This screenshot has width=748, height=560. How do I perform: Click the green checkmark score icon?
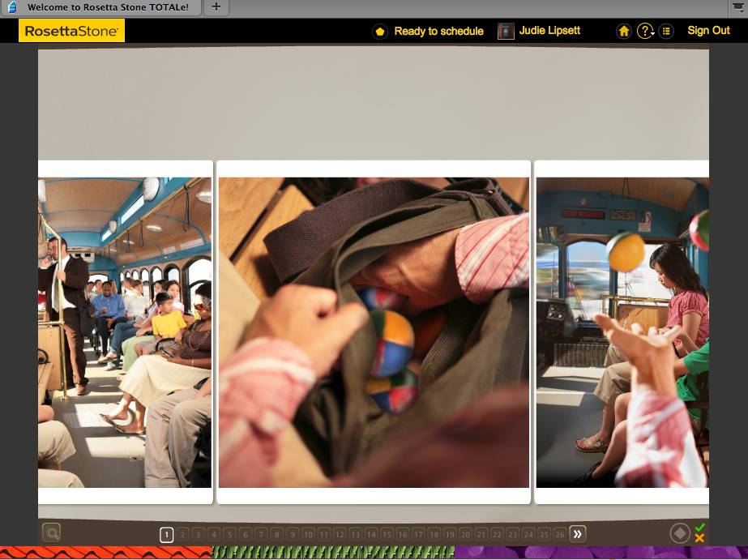700,528
